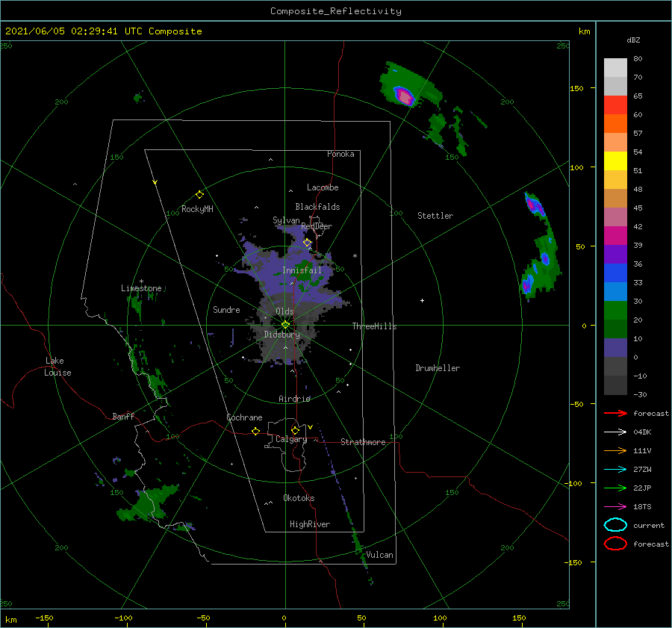The width and height of the screenshot is (672, 628).
Task: Click the Banff label
Action: click(123, 417)
